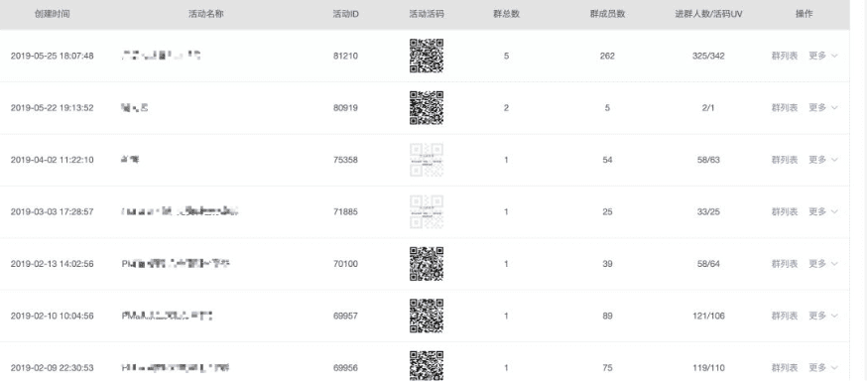Open 群列表 for activity 81210

click(785, 56)
